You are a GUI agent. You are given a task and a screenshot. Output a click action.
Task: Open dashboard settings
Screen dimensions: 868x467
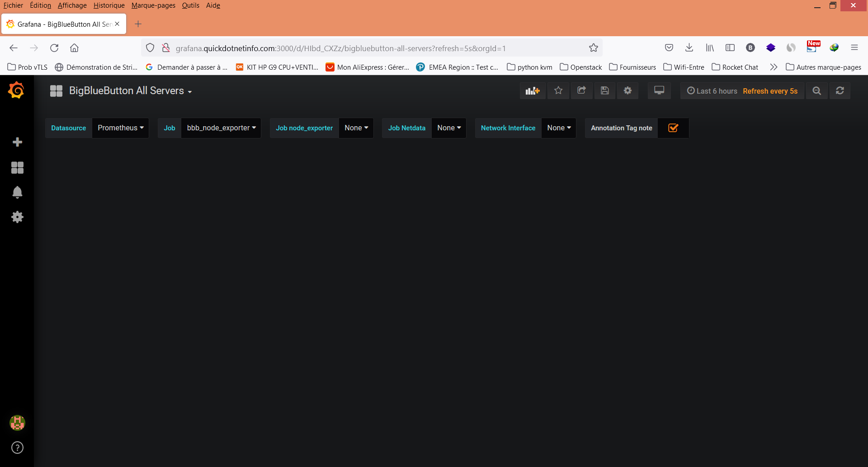(x=628, y=91)
